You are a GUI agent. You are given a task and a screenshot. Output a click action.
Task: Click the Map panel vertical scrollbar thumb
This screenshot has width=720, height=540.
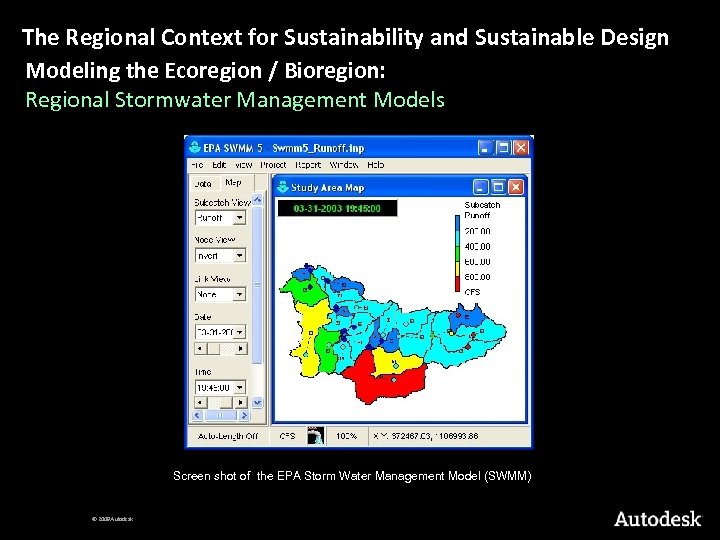click(x=257, y=285)
